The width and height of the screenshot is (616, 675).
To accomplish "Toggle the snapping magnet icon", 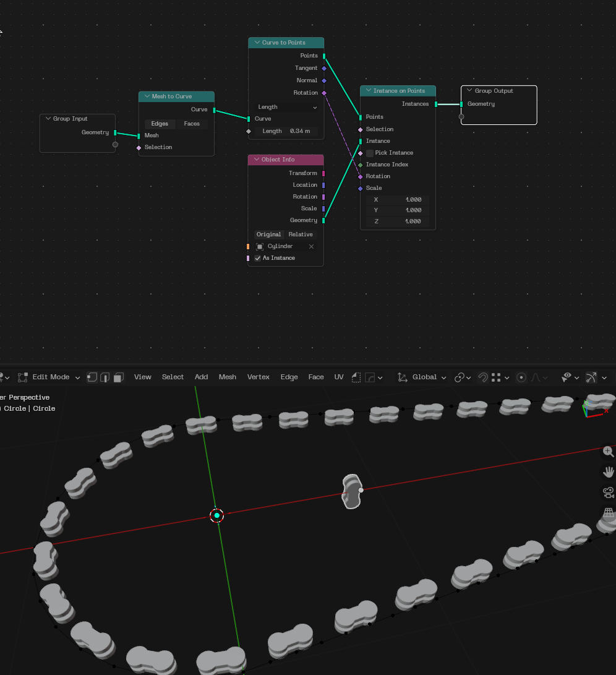I will tap(483, 377).
